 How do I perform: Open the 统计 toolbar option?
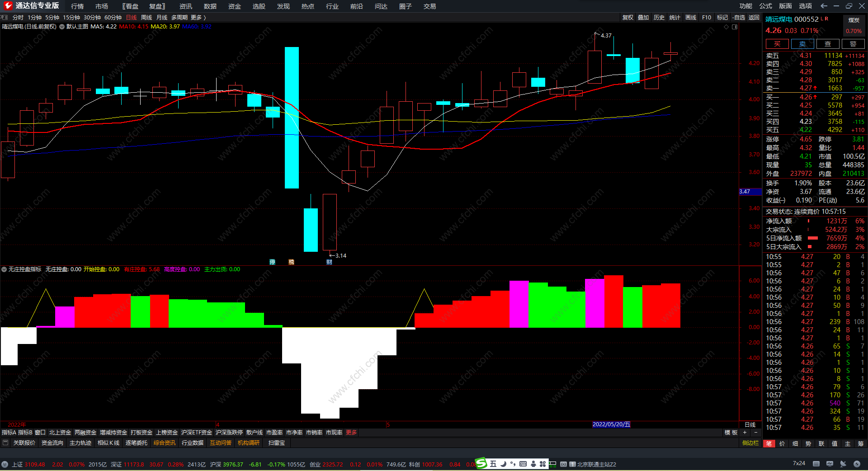675,18
